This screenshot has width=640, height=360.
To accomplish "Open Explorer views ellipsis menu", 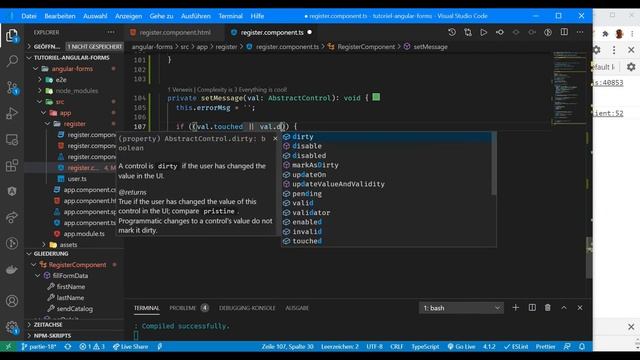I will [111, 32].
